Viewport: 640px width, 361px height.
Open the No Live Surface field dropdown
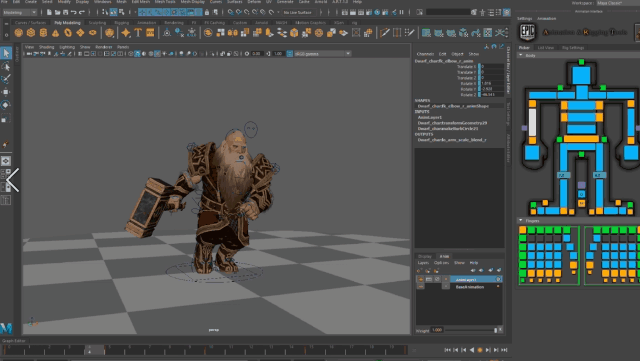coord(300,12)
